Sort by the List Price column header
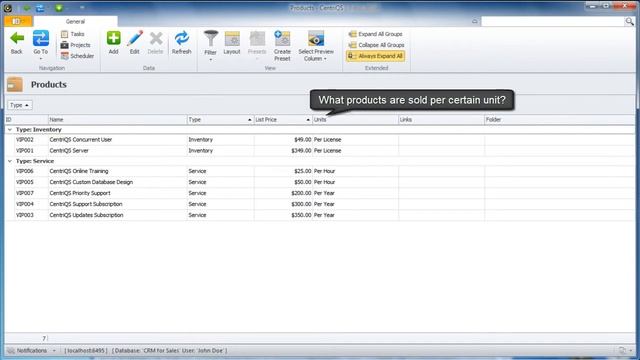The image size is (640, 360). click(283, 120)
